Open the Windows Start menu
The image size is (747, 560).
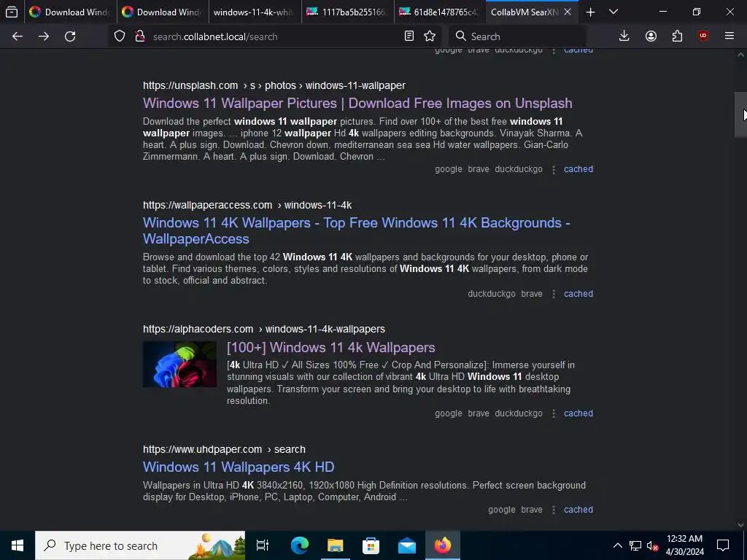[x=18, y=545]
